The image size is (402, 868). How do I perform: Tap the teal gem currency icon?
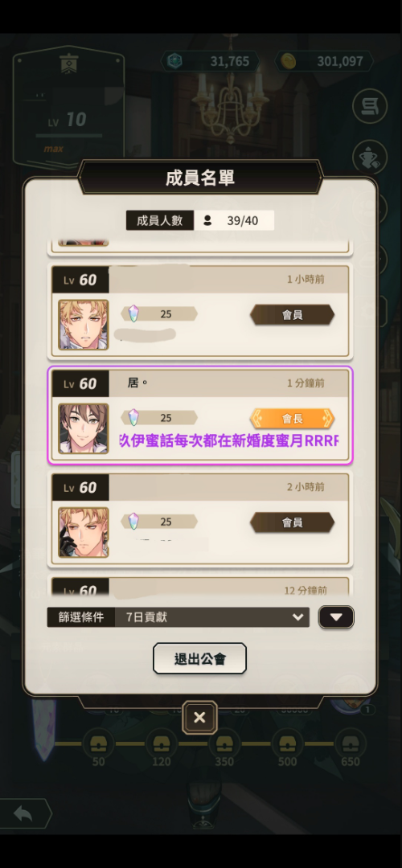coord(175,61)
